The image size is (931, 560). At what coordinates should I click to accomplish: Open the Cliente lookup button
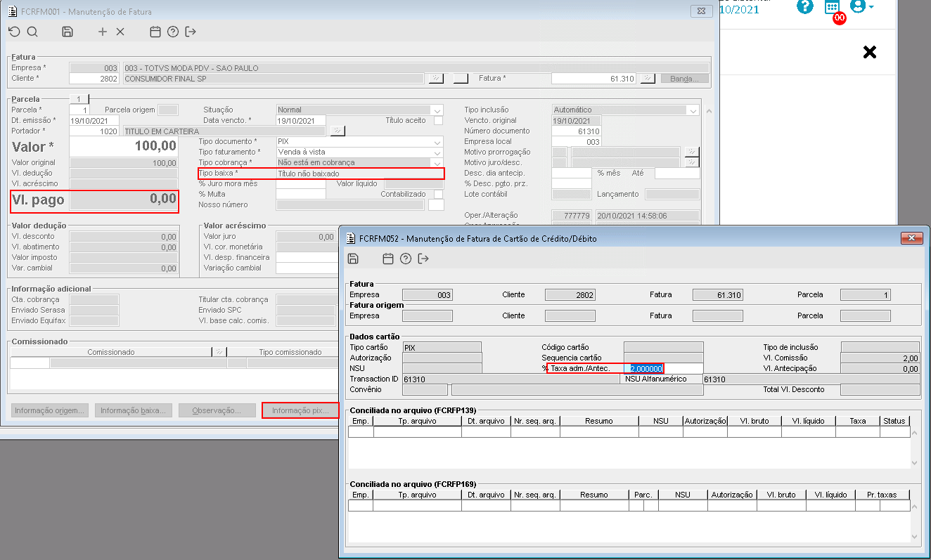click(436, 79)
